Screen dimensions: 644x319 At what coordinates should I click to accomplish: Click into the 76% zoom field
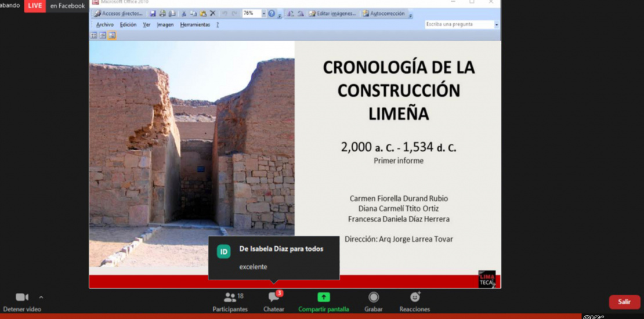click(251, 13)
